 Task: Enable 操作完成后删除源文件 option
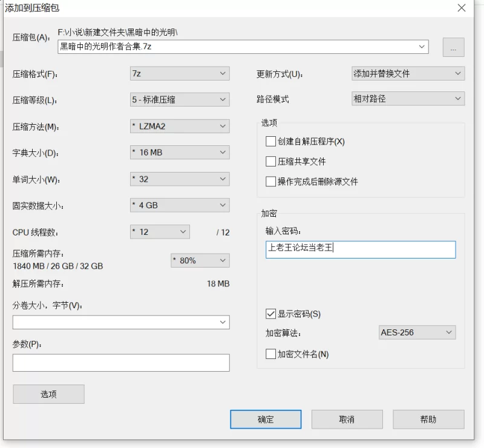(x=270, y=182)
